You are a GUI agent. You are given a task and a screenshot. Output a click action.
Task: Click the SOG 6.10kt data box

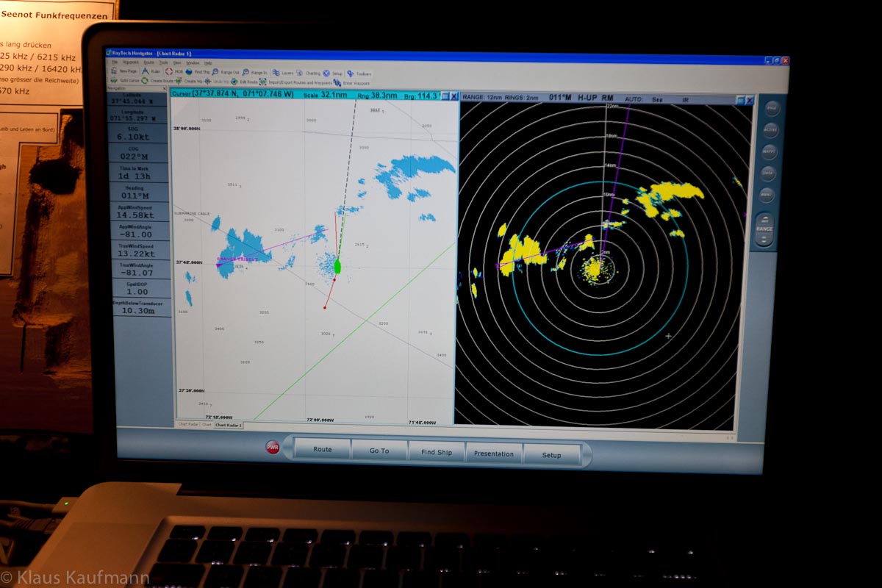coord(138,133)
